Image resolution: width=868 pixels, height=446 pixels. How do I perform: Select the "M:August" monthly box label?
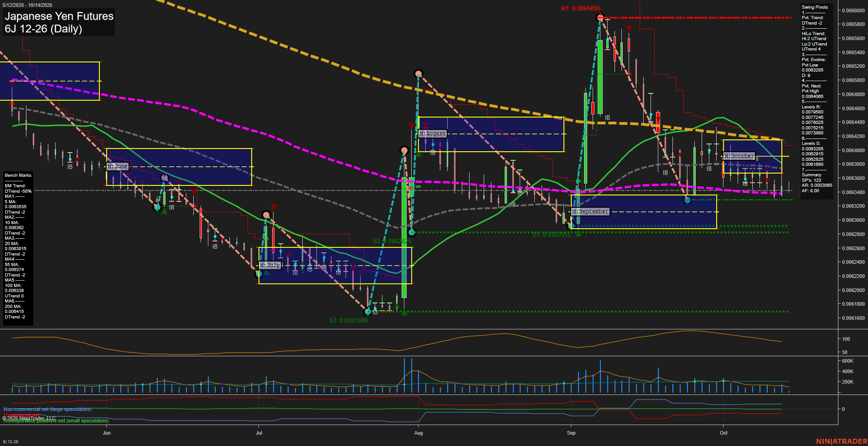[x=433, y=133]
